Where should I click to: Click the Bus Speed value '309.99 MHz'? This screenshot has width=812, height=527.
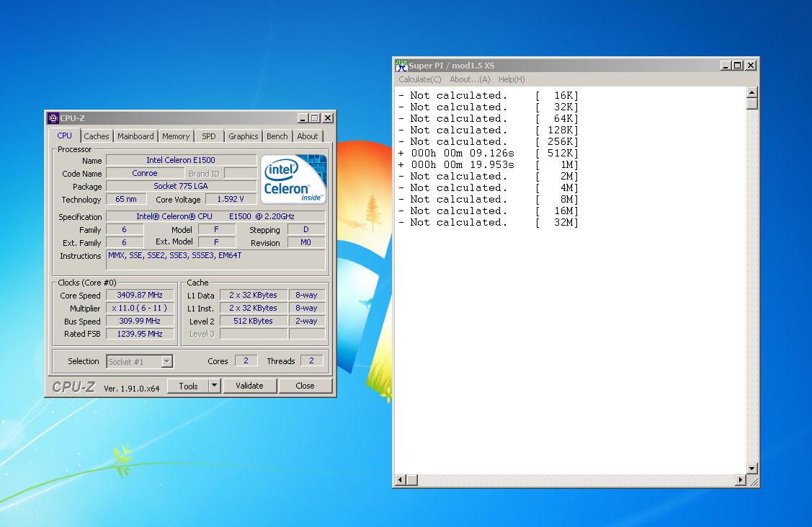click(140, 321)
